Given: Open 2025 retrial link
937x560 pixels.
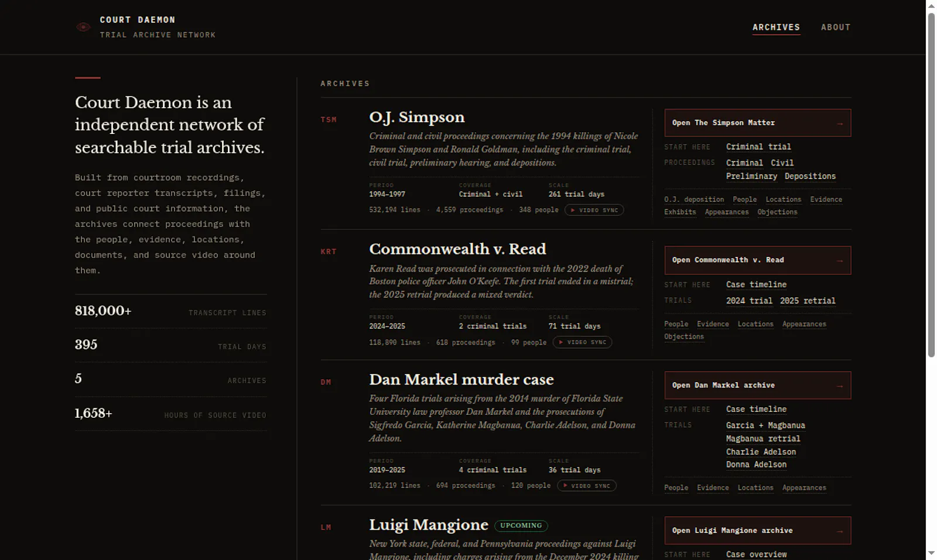Looking at the screenshot, I should 808,301.
